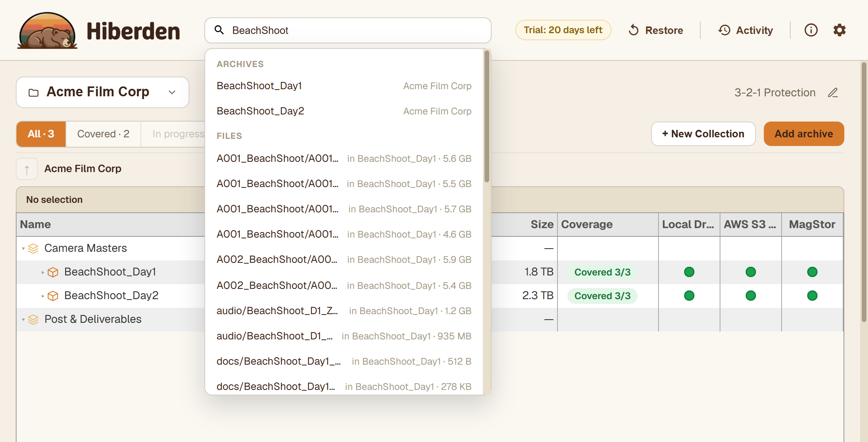Click BeachShoot_Day2 AWS S3 green status dot

tap(751, 296)
